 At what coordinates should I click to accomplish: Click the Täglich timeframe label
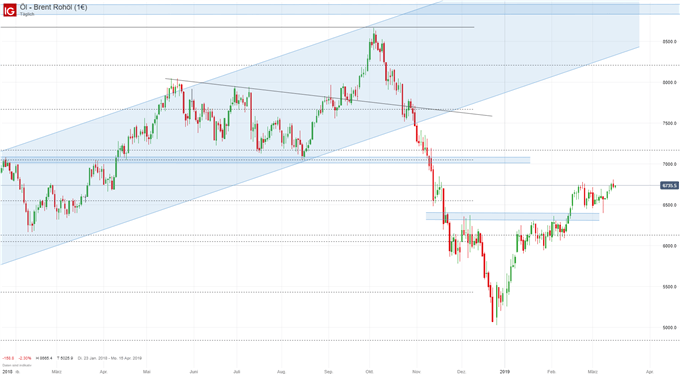27,14
